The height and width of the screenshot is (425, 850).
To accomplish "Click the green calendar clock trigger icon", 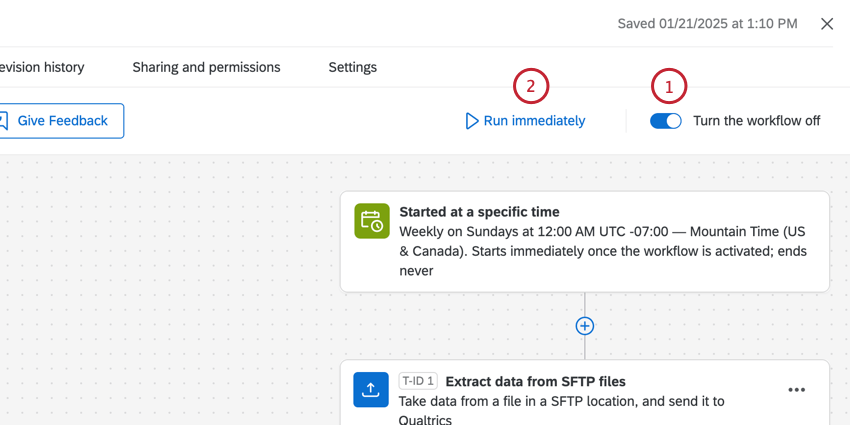I will [371, 221].
